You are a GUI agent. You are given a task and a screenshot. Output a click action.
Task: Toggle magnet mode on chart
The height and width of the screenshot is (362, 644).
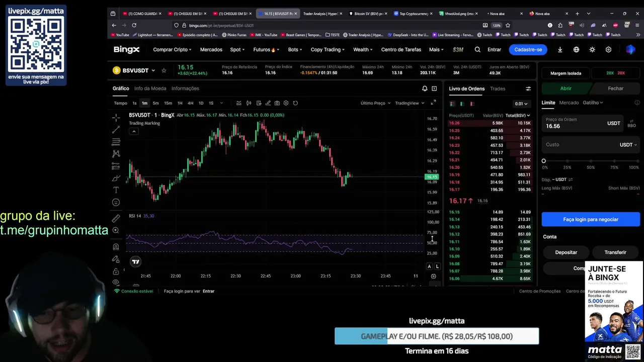[x=116, y=247]
